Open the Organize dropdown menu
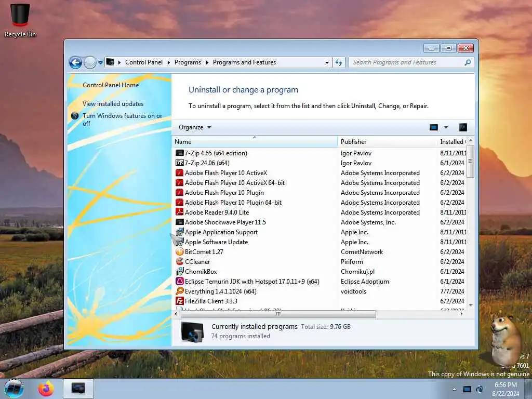 point(195,127)
